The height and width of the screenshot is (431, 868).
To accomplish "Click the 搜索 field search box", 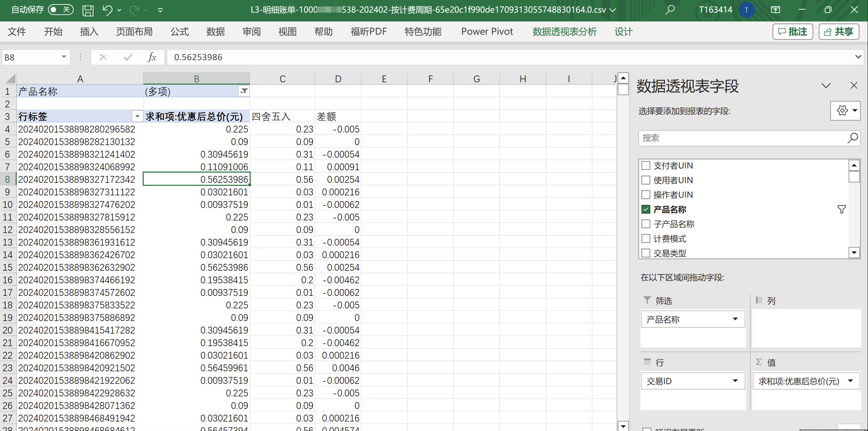I will (749, 138).
